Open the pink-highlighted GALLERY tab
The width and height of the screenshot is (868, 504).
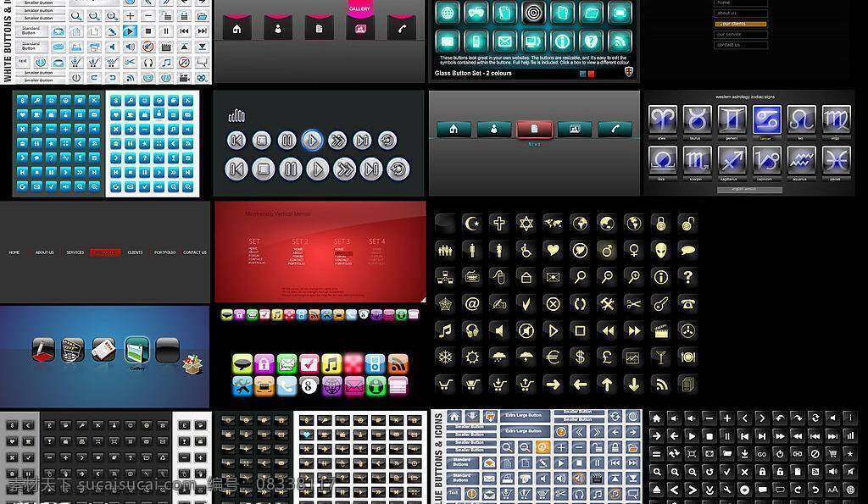[360, 20]
